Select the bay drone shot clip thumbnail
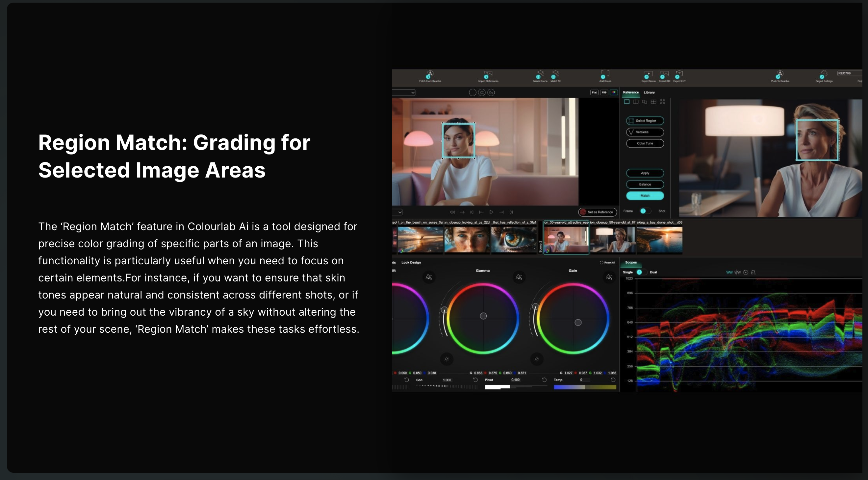The width and height of the screenshot is (868, 480). click(x=659, y=240)
